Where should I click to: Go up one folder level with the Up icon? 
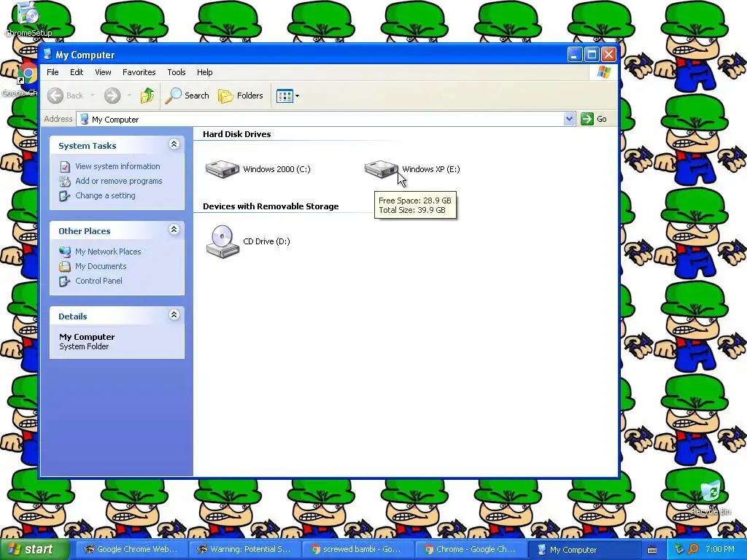pyautogui.click(x=147, y=96)
